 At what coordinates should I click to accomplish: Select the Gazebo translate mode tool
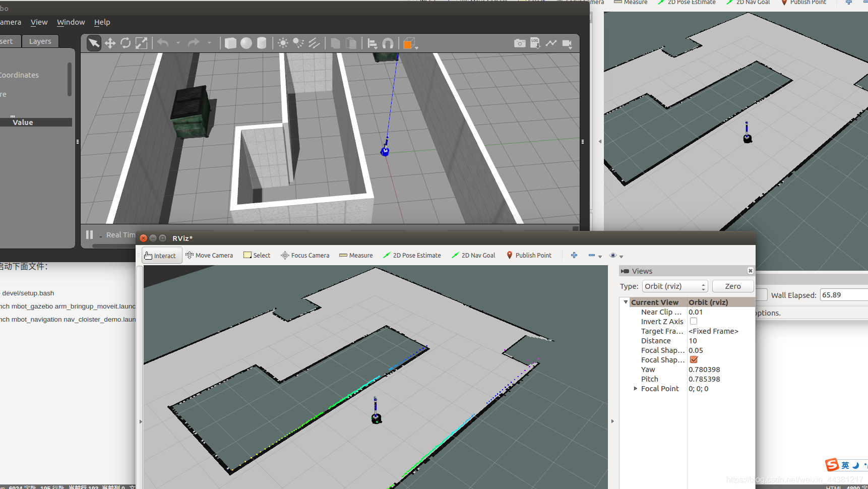point(110,43)
